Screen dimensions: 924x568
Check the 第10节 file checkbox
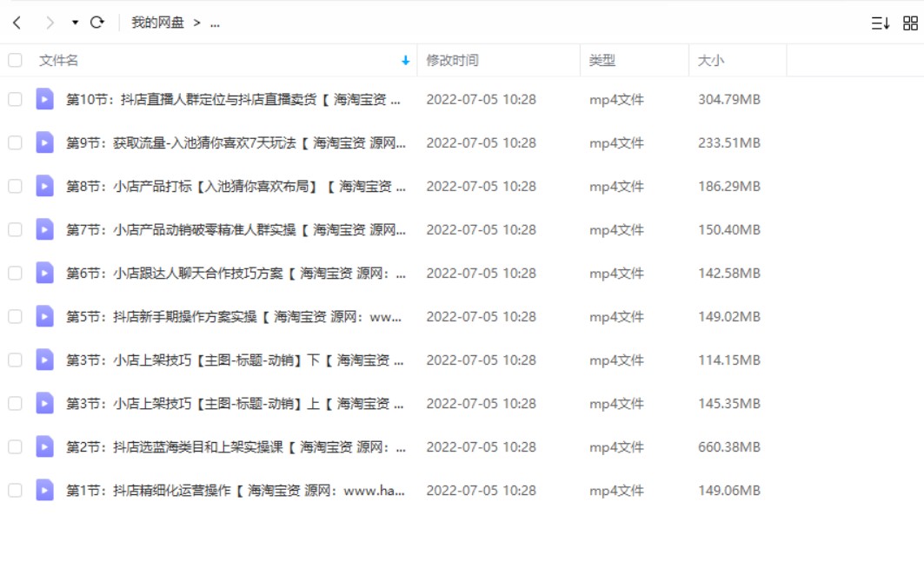(16, 99)
